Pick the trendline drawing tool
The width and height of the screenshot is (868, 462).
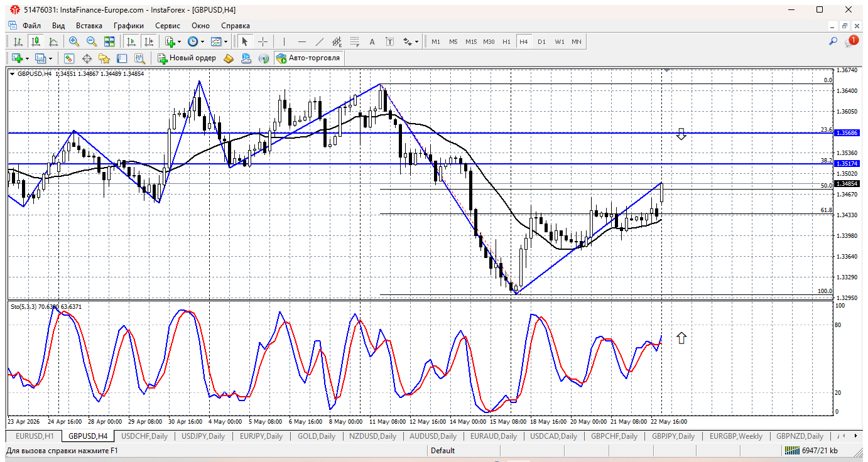[x=319, y=41]
